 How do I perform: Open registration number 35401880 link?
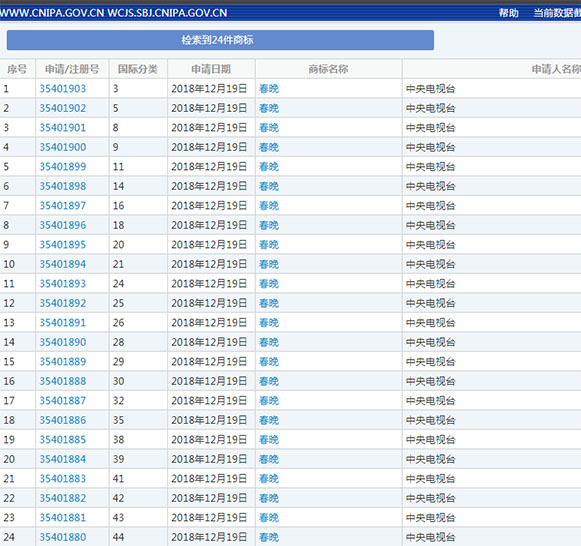click(63, 537)
